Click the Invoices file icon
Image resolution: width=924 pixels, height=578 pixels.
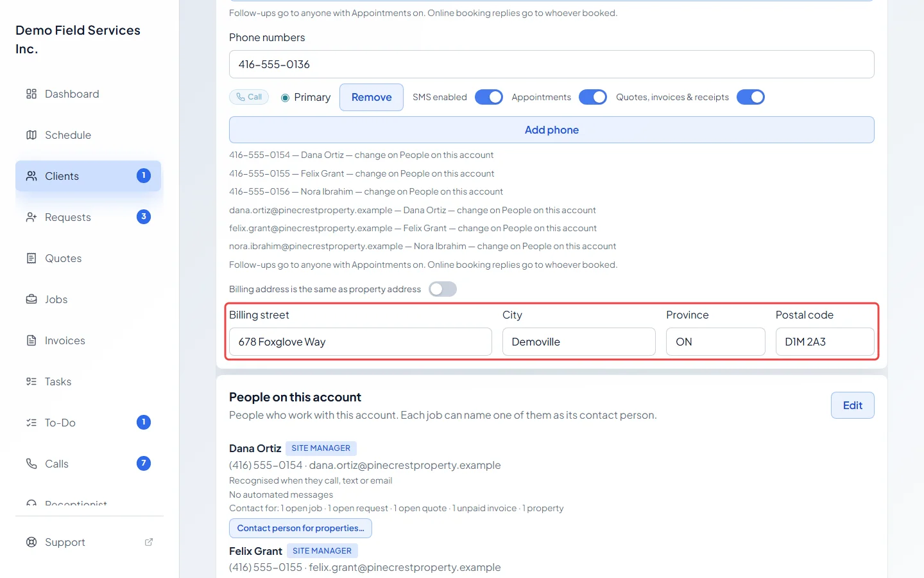(31, 340)
